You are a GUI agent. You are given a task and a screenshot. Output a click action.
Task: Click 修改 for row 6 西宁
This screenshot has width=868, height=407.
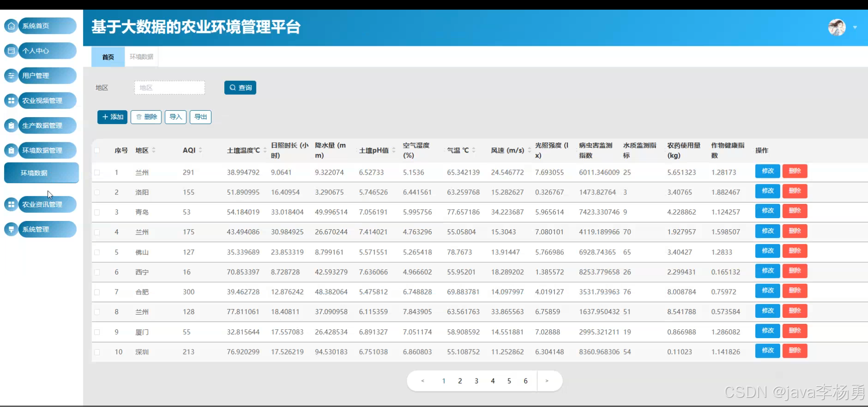pyautogui.click(x=767, y=271)
